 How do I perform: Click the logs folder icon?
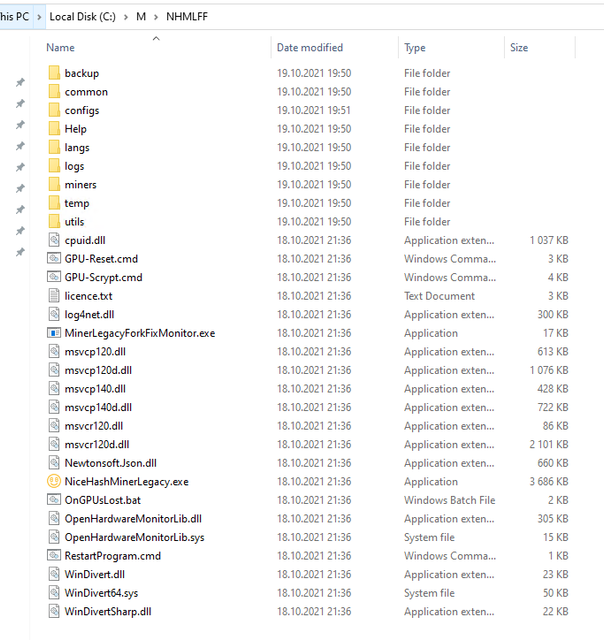[x=54, y=166]
